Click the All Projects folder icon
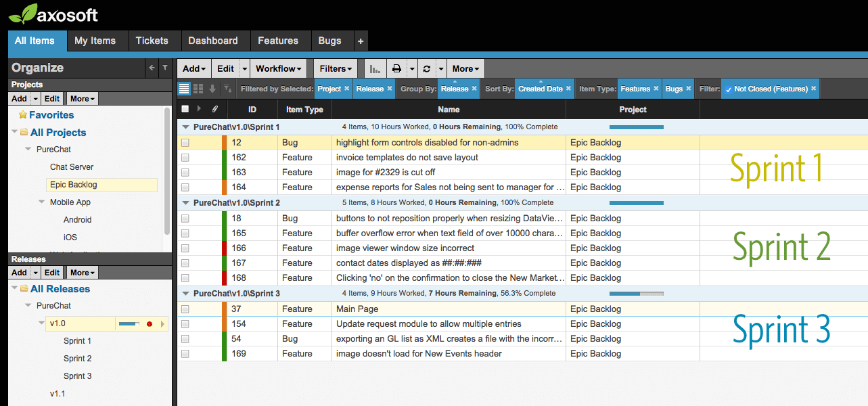The height and width of the screenshot is (406, 868). (x=24, y=133)
